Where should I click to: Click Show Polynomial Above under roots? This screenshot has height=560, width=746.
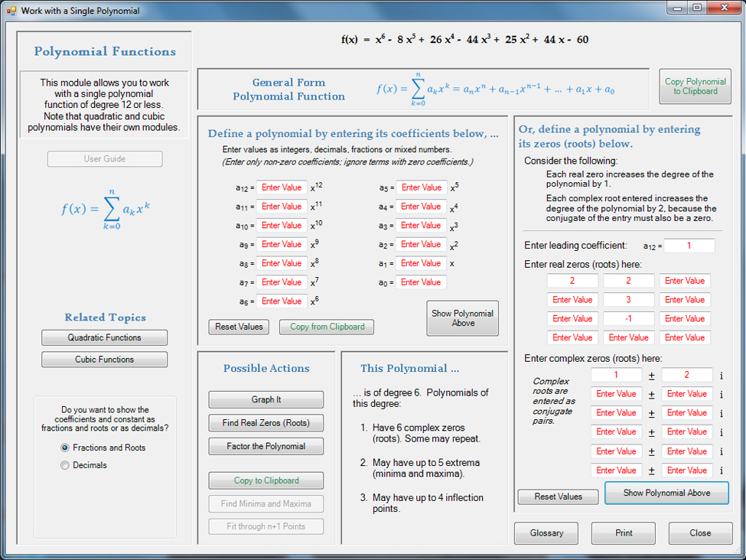point(666,493)
